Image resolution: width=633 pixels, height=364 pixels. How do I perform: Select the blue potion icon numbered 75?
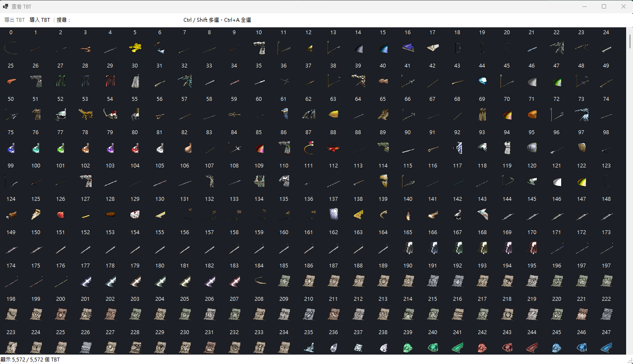(x=11, y=148)
